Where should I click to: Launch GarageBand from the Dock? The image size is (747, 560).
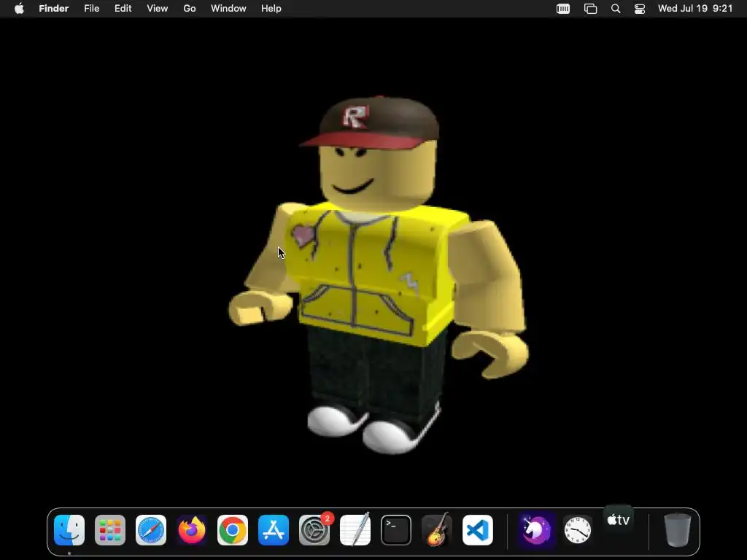tap(437, 530)
